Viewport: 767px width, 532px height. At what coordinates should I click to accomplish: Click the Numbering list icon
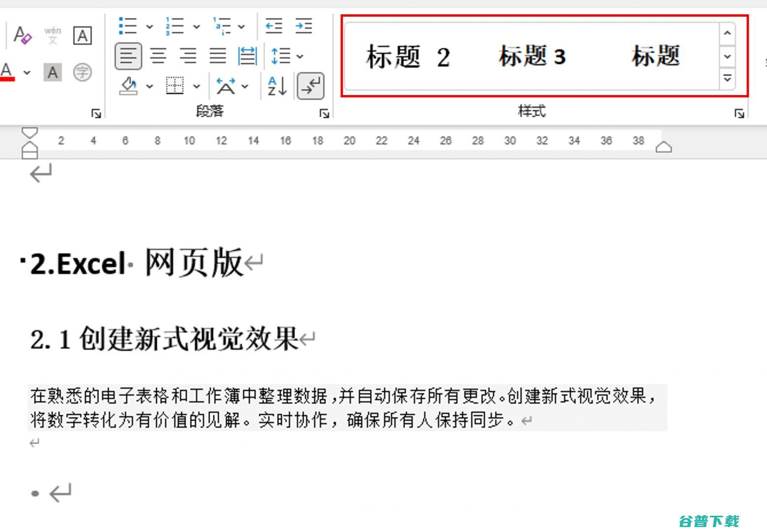(174, 26)
